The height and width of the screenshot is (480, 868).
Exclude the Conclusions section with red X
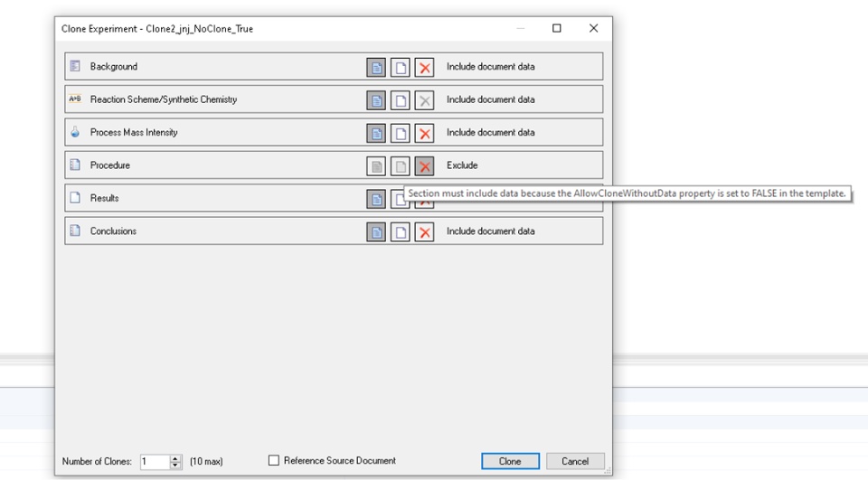tap(425, 232)
